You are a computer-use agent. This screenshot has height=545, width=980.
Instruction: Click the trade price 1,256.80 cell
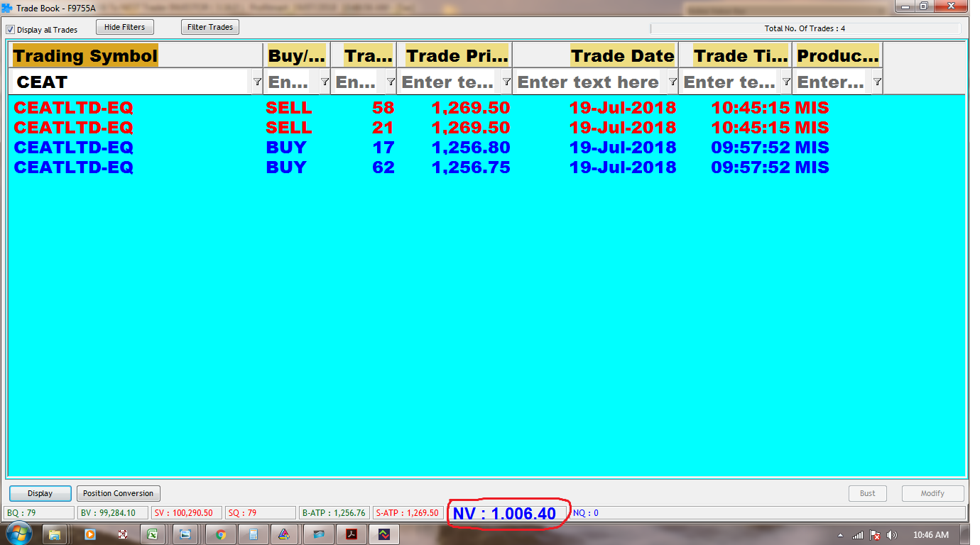(471, 148)
